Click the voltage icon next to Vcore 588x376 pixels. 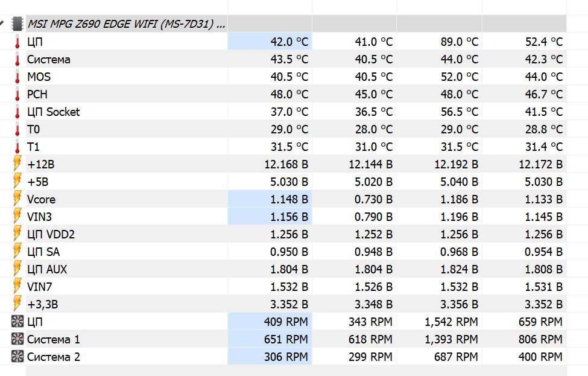pyautogui.click(x=17, y=199)
